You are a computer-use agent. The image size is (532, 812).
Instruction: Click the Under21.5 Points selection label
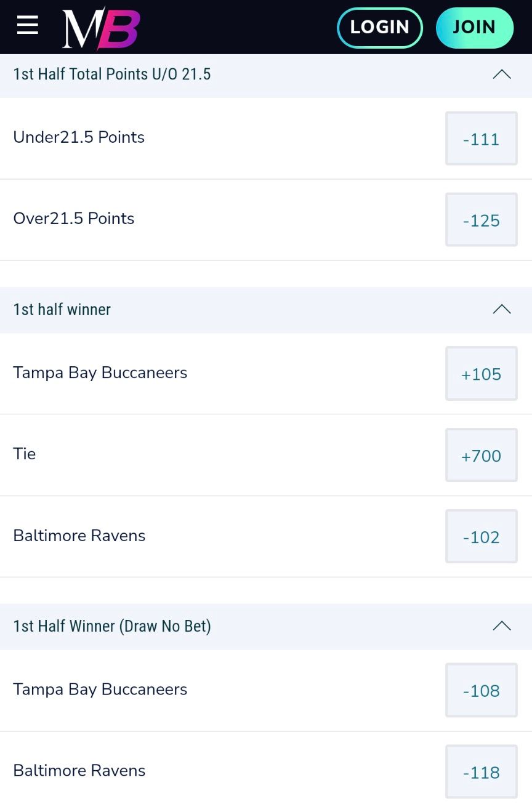tap(79, 137)
